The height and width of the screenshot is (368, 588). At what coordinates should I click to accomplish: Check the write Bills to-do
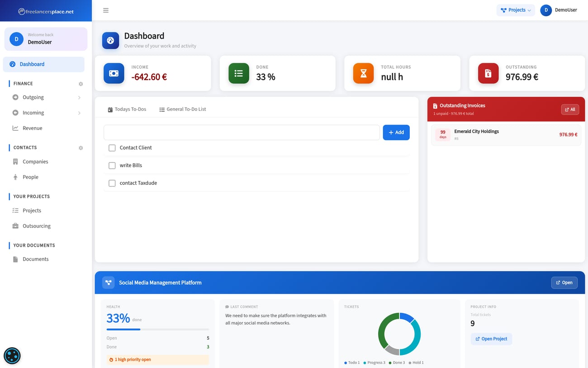pos(112,166)
